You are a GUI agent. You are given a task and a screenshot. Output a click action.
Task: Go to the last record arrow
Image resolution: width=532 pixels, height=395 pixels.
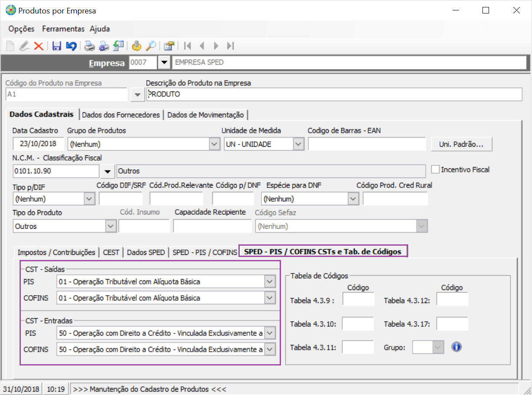pos(231,46)
